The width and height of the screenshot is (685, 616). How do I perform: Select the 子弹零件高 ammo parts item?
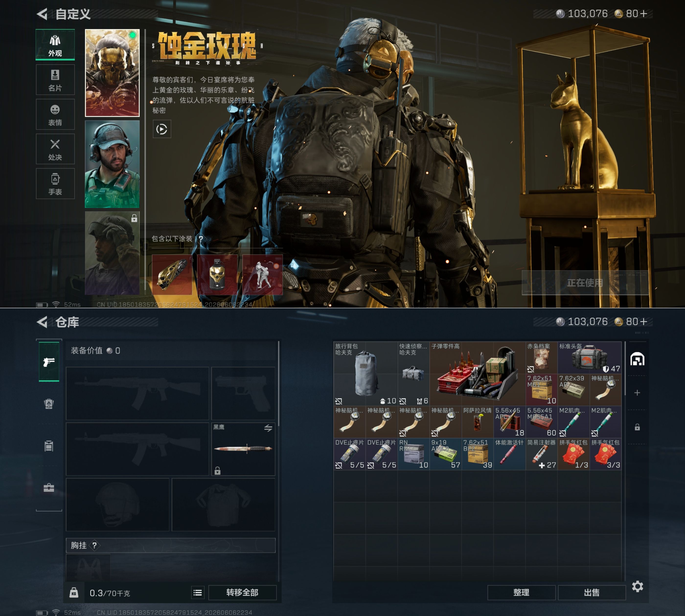[x=478, y=374]
